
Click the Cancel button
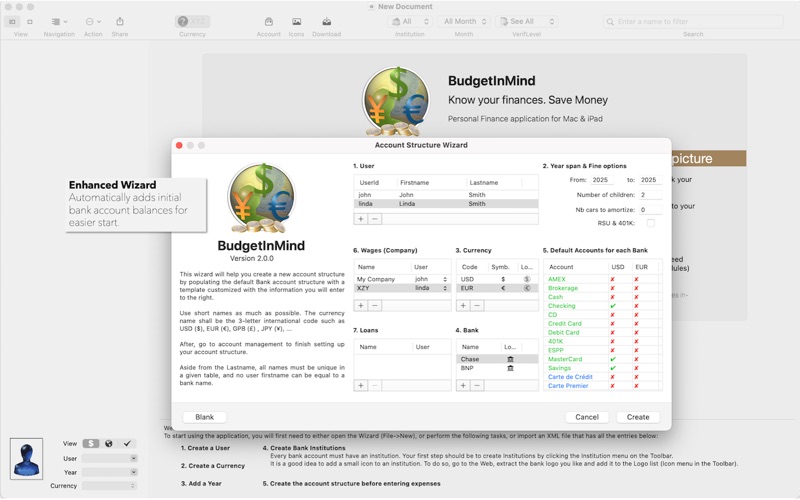[587, 417]
